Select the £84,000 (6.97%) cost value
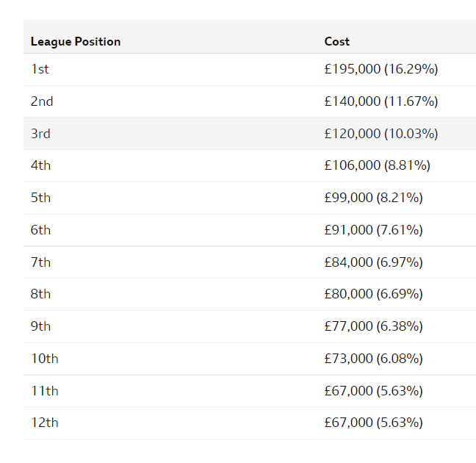476x463 pixels. [x=373, y=262]
